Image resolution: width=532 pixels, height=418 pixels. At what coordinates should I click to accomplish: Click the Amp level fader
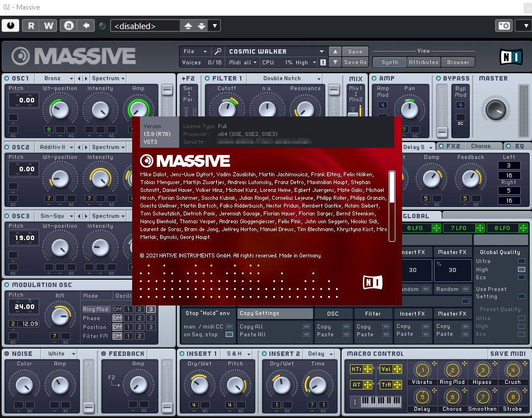tap(442, 131)
